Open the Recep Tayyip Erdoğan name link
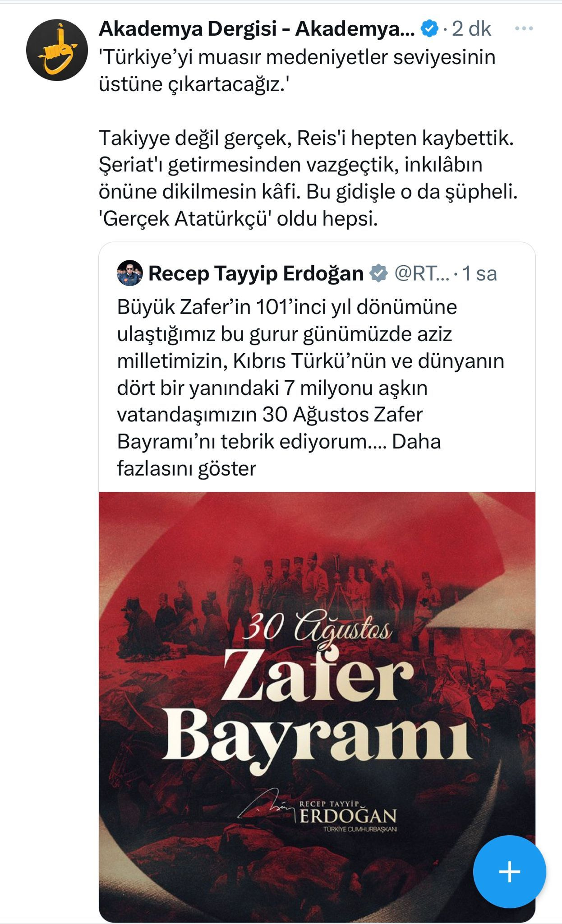 (x=256, y=273)
